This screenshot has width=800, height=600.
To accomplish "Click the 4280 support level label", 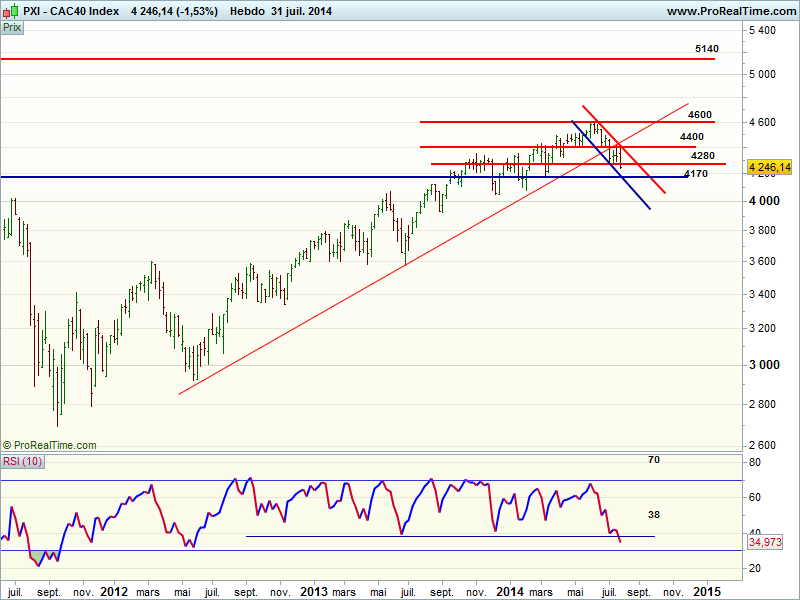I will point(703,155).
